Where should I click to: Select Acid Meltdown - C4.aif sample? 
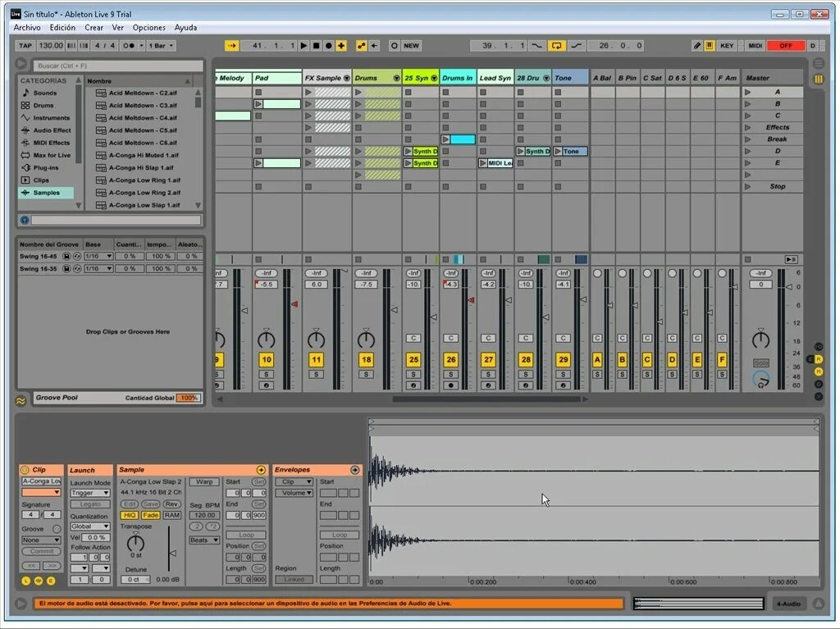tap(143, 118)
